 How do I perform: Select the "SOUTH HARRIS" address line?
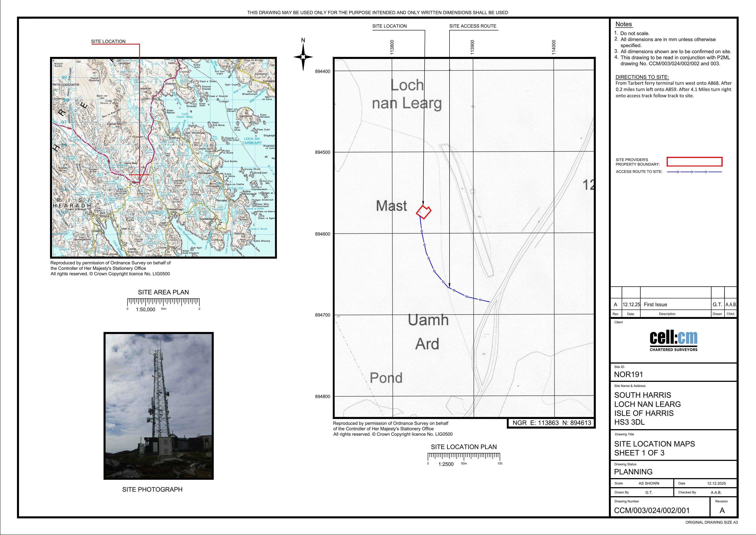coord(642,395)
